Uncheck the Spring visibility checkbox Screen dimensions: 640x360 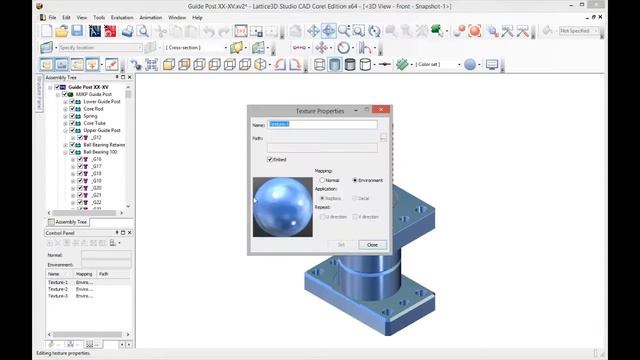[72, 116]
